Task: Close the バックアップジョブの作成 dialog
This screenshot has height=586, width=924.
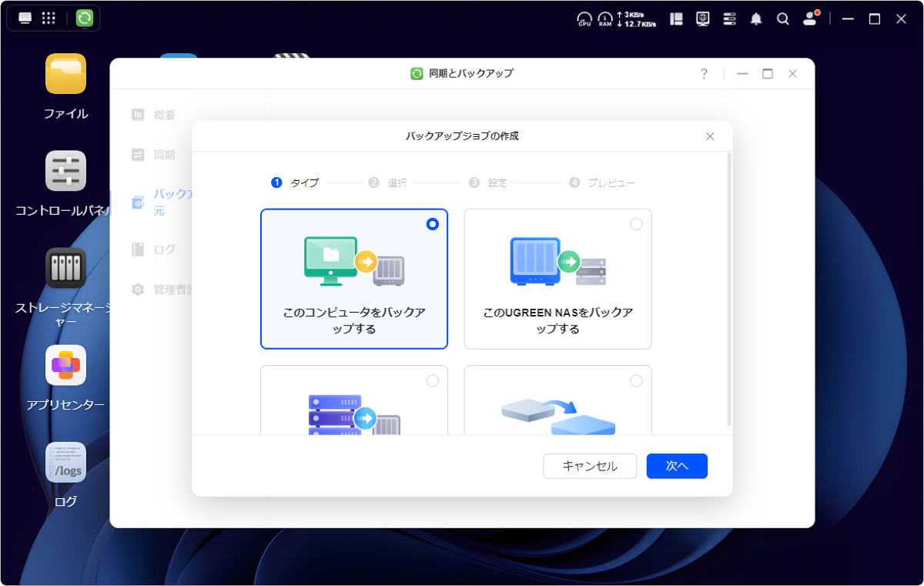Action: 710,136
